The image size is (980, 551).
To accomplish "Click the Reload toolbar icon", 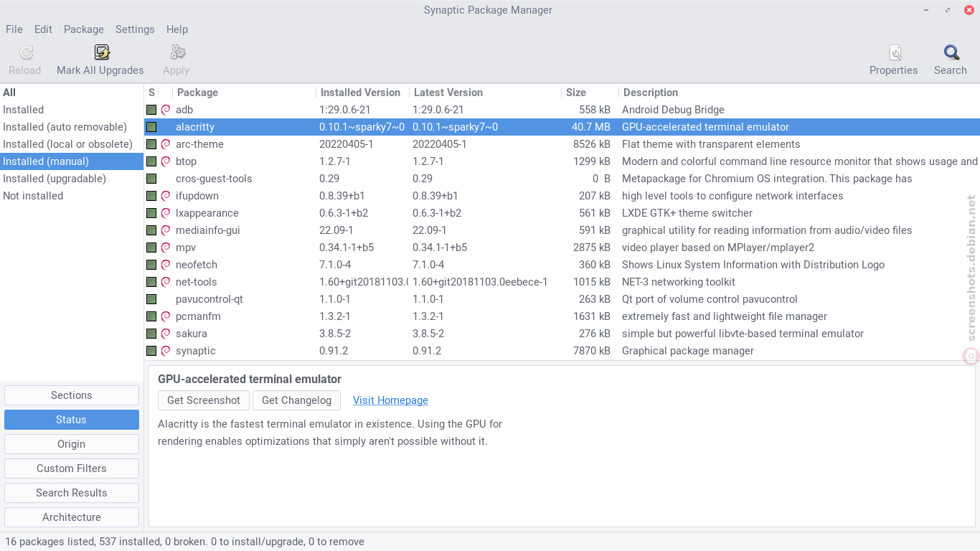I will 26,52.
